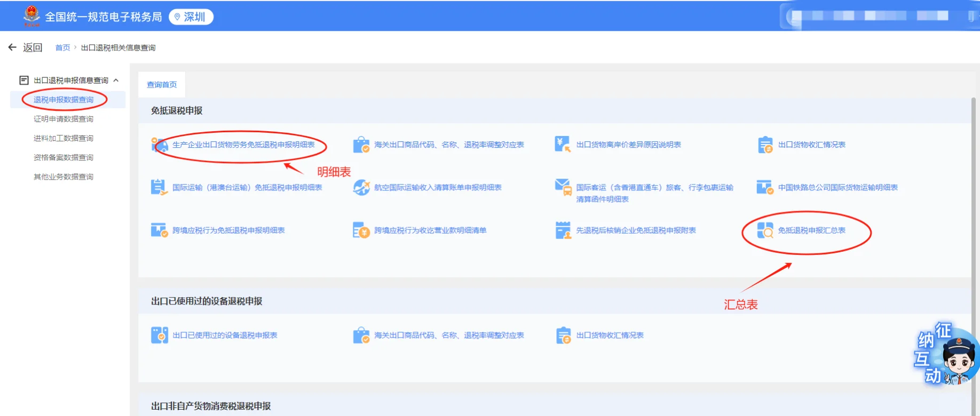Click the 全国统一规范电子税务局 title text
This screenshot has width=980, height=416.
tap(104, 17)
